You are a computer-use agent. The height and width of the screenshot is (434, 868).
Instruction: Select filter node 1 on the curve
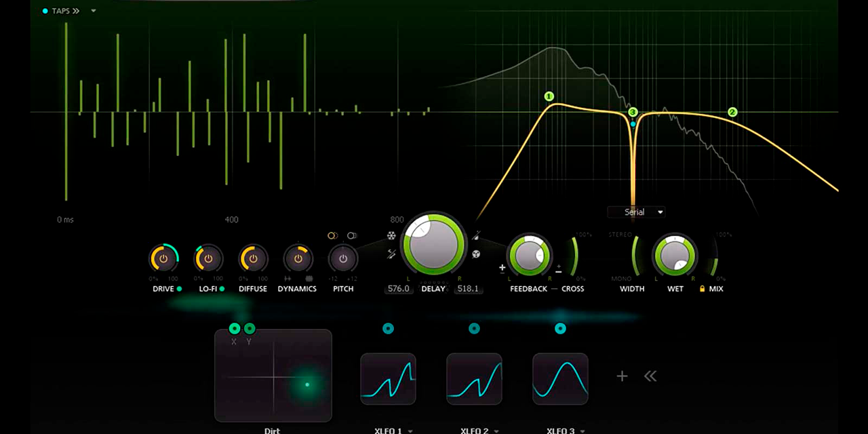pyautogui.click(x=549, y=96)
